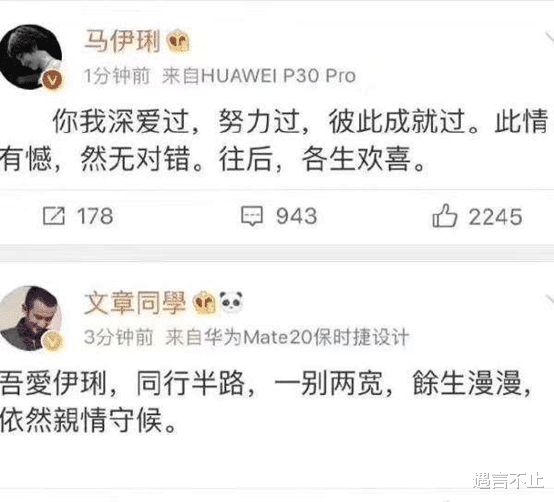Click the repost icon next to 178

(54, 216)
